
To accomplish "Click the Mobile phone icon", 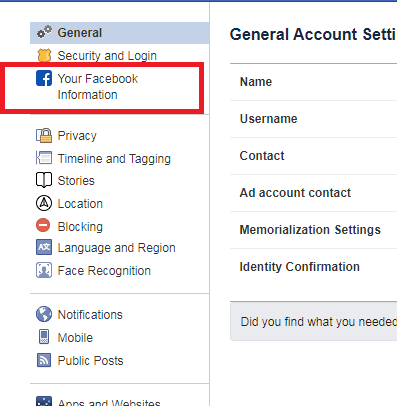I will tap(44, 337).
